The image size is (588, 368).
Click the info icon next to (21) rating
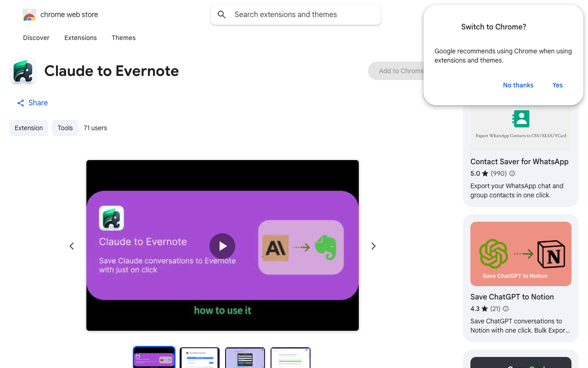click(x=506, y=309)
